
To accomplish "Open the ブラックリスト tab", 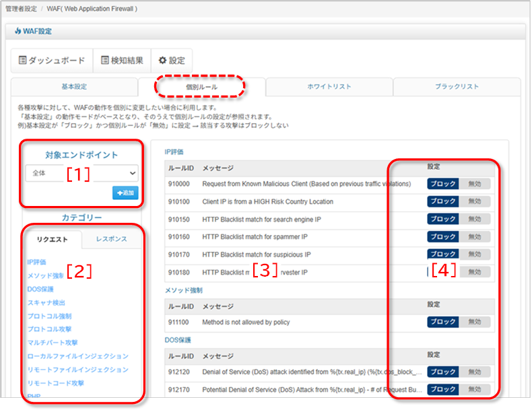I will (x=457, y=87).
